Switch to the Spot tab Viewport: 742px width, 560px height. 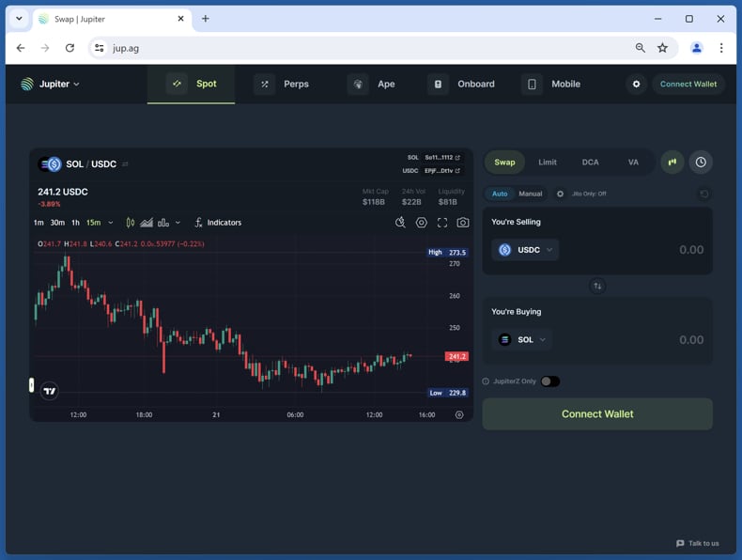pyautogui.click(x=192, y=84)
